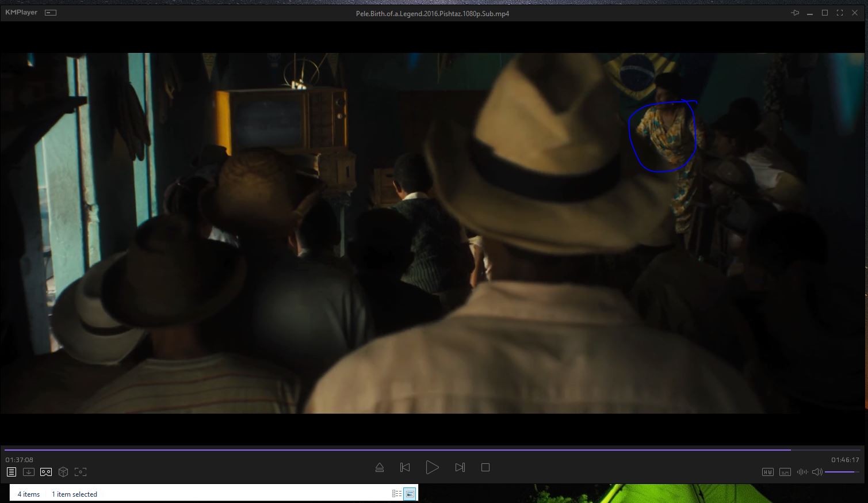Screen dimensions: 868x503
Task: Open the playlist panel icon
Action: (x=12, y=472)
